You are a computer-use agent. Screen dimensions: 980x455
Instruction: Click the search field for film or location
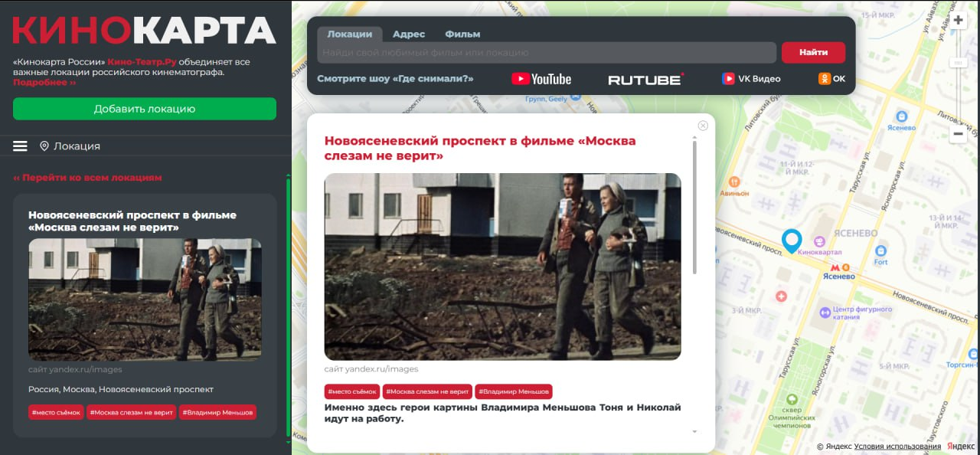click(547, 52)
